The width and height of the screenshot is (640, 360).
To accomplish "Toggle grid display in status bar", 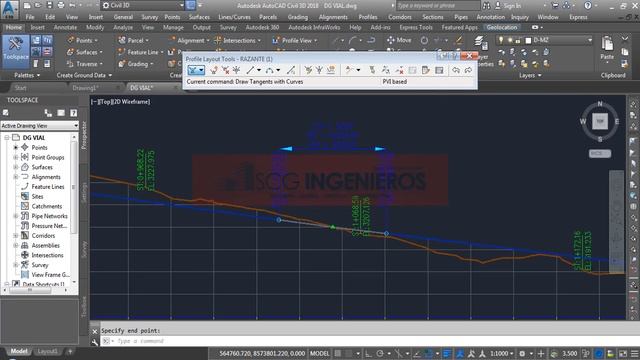I will (x=338, y=353).
